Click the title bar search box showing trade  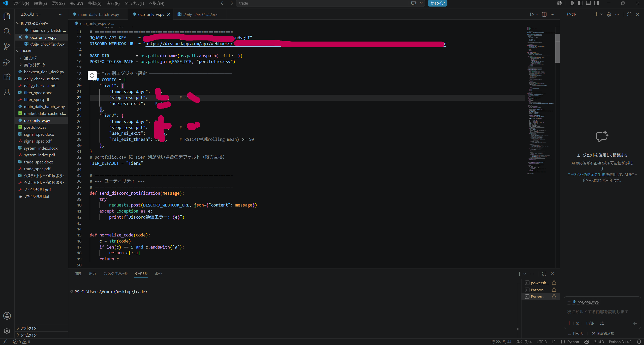click(323, 3)
